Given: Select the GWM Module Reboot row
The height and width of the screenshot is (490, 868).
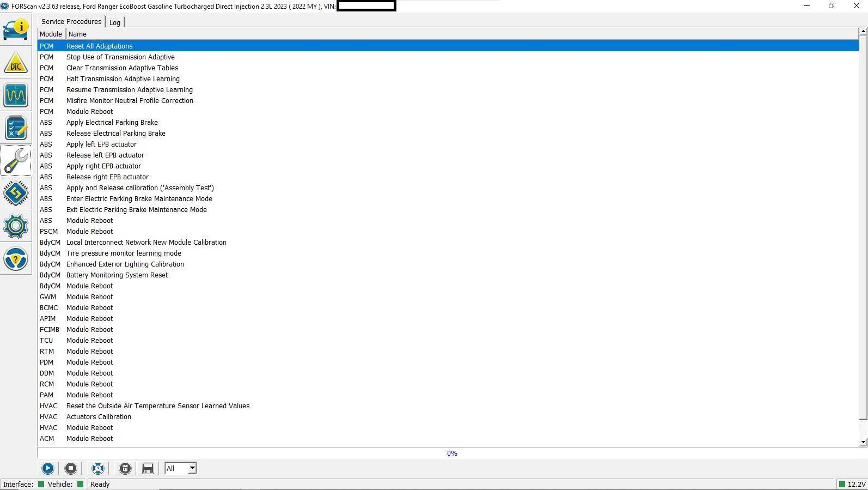Looking at the screenshot, I should click(x=448, y=297).
